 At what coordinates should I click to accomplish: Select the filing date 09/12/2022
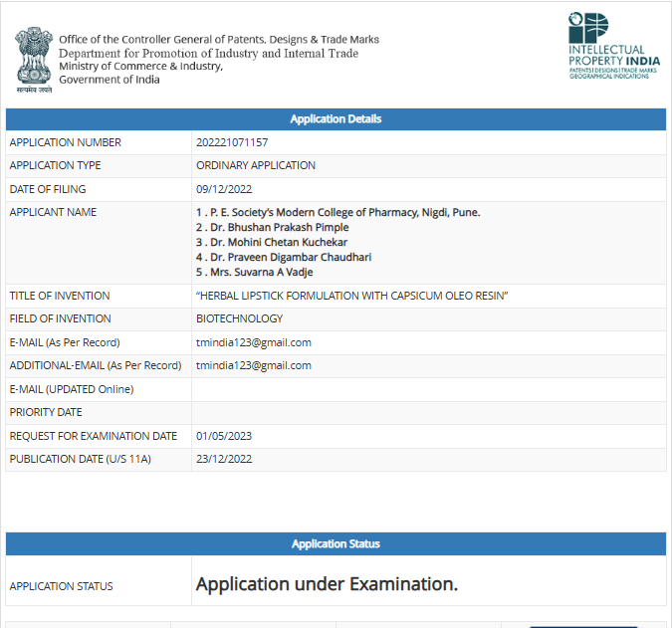tap(224, 189)
